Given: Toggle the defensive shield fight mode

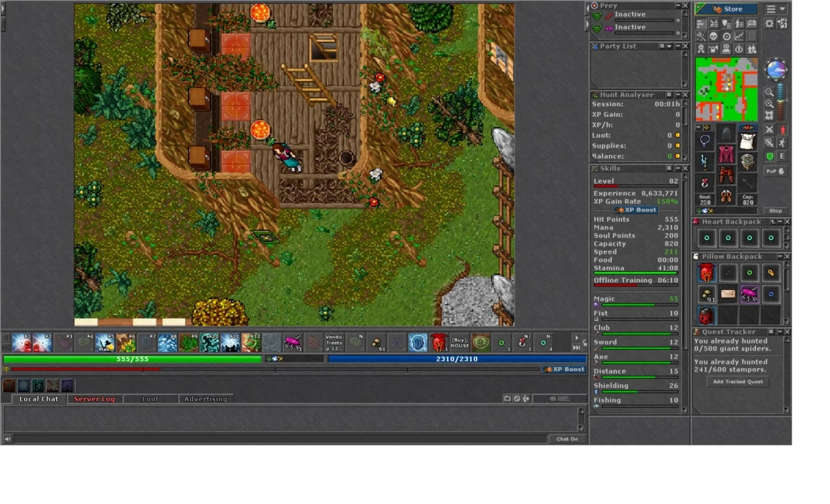Looking at the screenshot, I should [769, 142].
